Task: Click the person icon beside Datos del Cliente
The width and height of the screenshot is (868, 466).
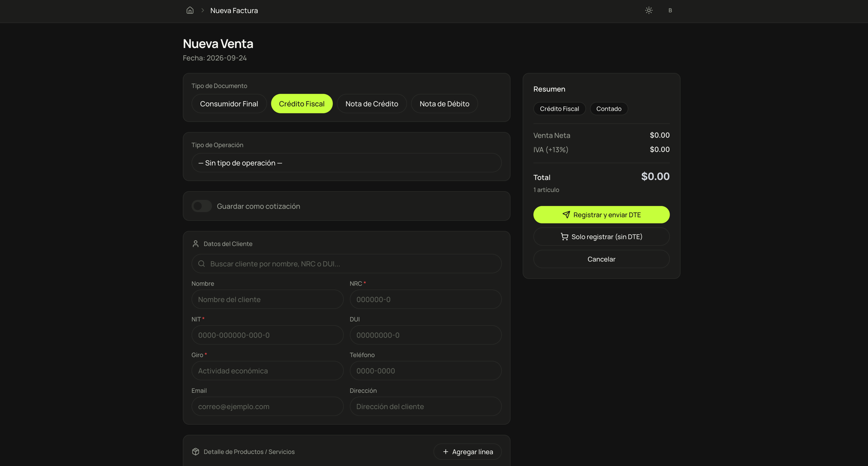Action: (195, 243)
